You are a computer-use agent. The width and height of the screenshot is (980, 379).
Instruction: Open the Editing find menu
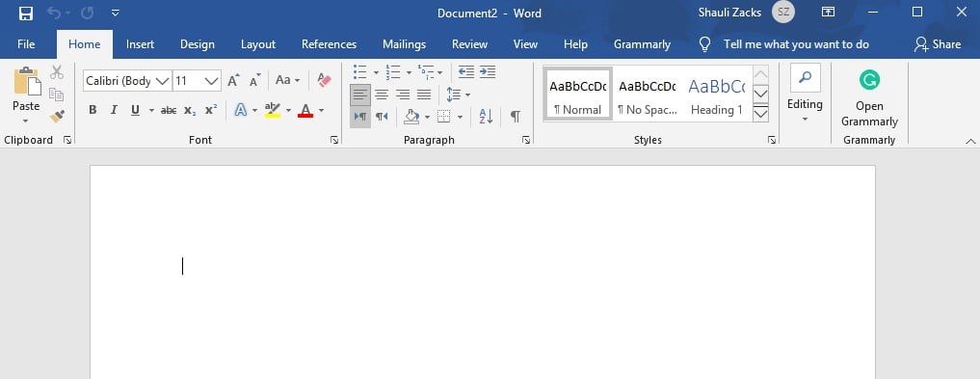point(805,94)
